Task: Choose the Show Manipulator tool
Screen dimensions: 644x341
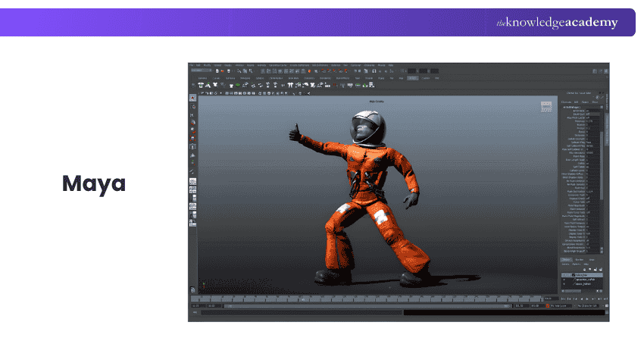Action: 192,163
